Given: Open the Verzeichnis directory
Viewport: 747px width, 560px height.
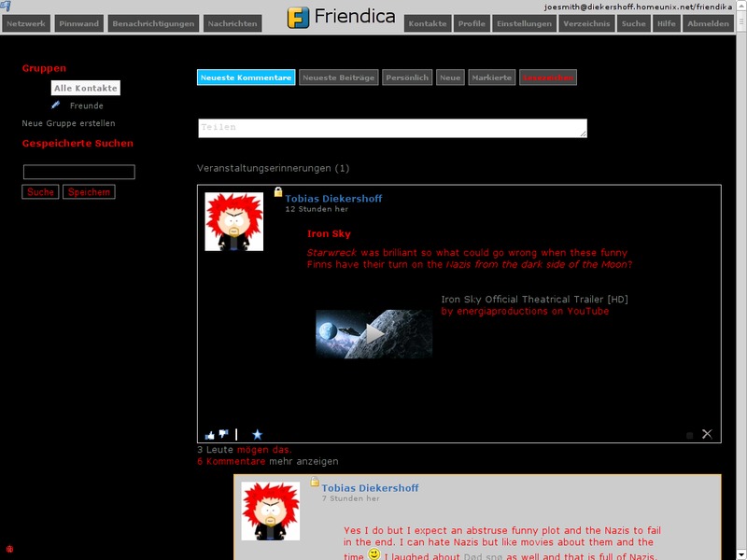Looking at the screenshot, I should (586, 23).
